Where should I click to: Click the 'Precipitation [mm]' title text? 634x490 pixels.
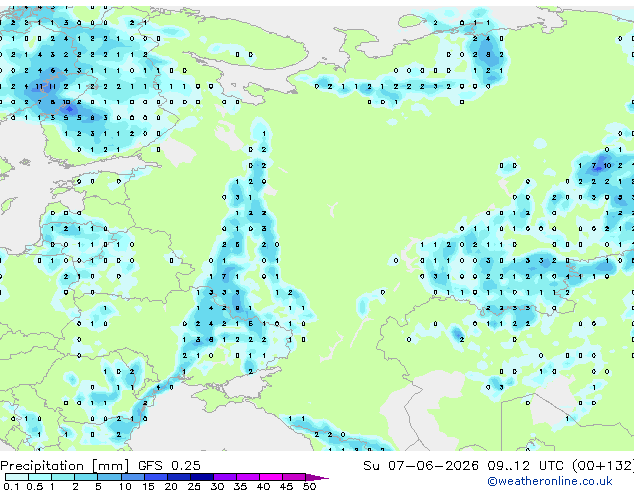pyautogui.click(x=65, y=466)
